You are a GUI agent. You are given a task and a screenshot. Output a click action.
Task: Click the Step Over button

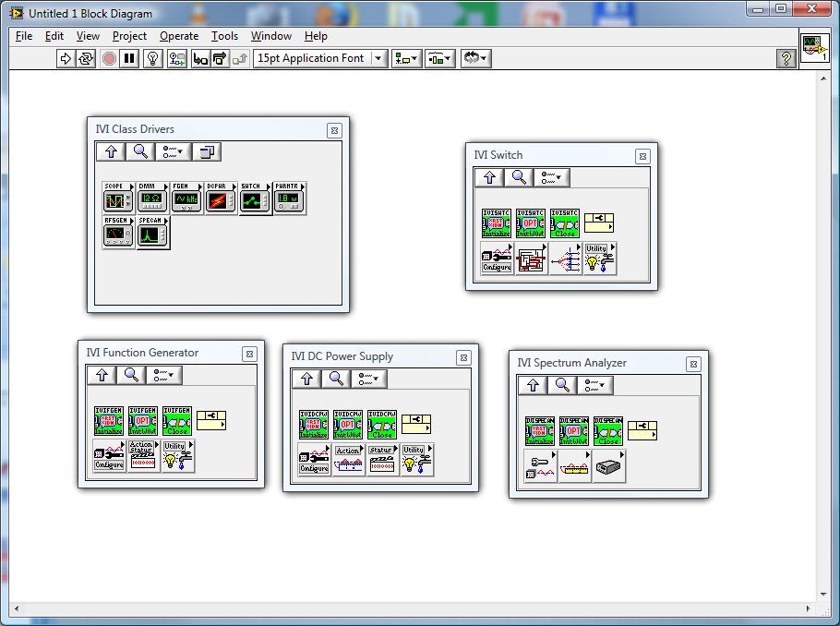point(220,58)
